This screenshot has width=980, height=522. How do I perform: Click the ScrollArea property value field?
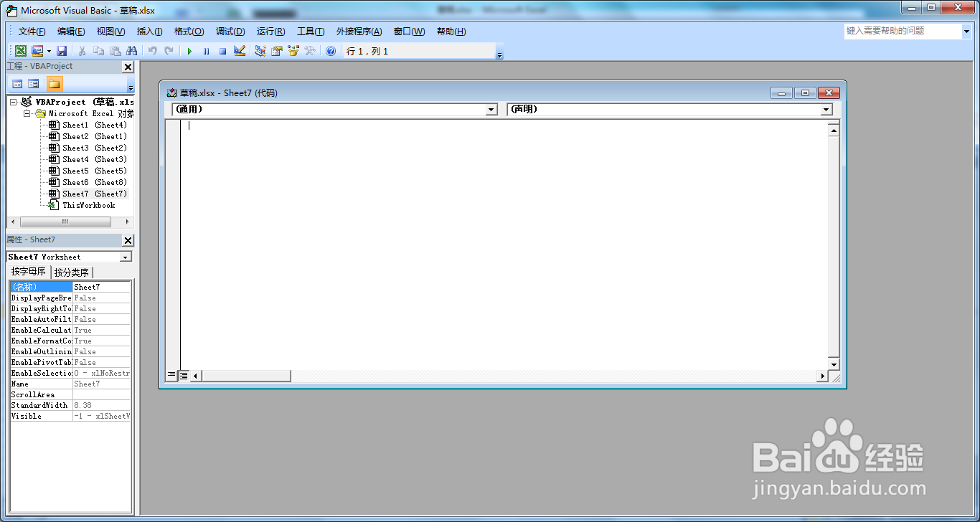pyautogui.click(x=102, y=394)
